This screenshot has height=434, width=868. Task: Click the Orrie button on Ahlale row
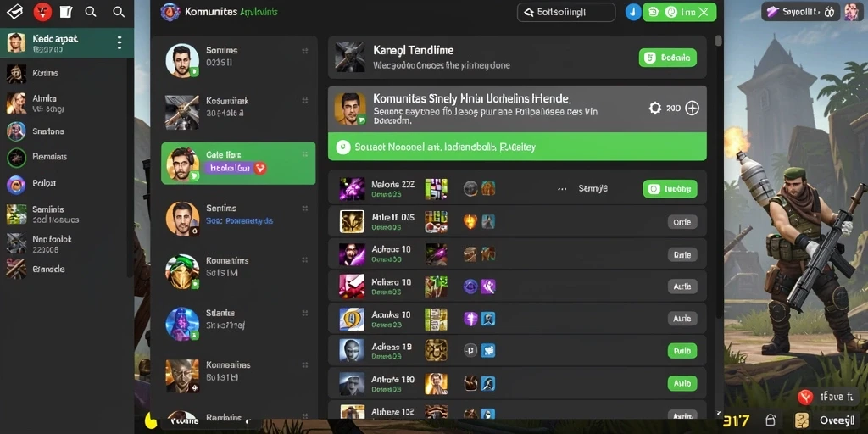pyautogui.click(x=682, y=222)
